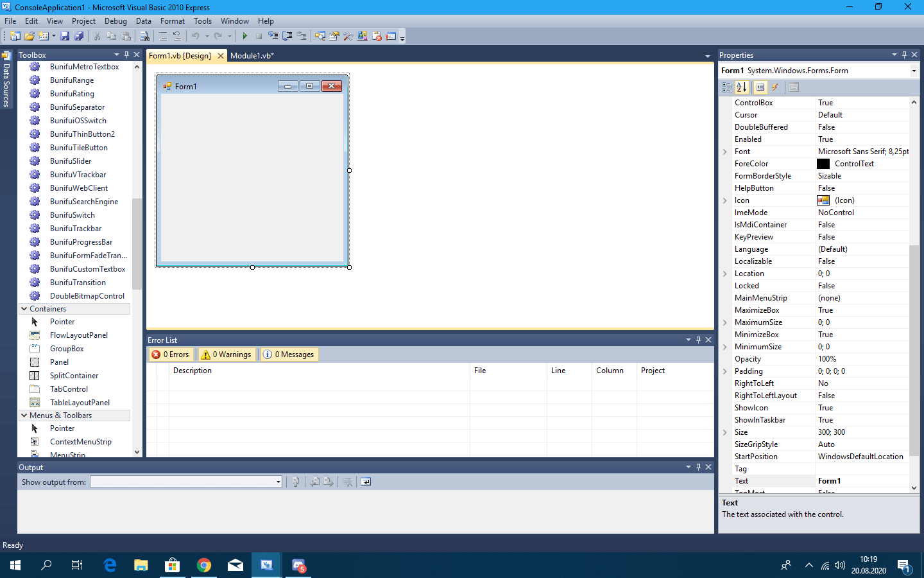
Task: Click the Step Into toolbar icon
Action: tap(273, 37)
